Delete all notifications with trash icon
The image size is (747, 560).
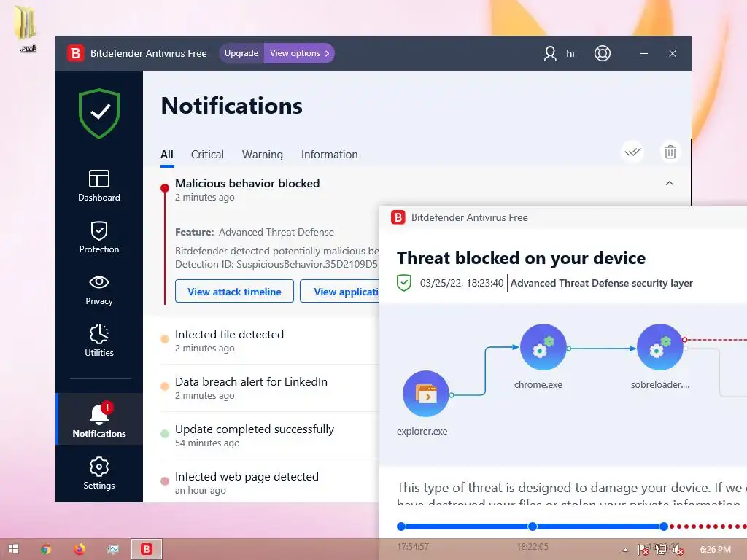670,152
